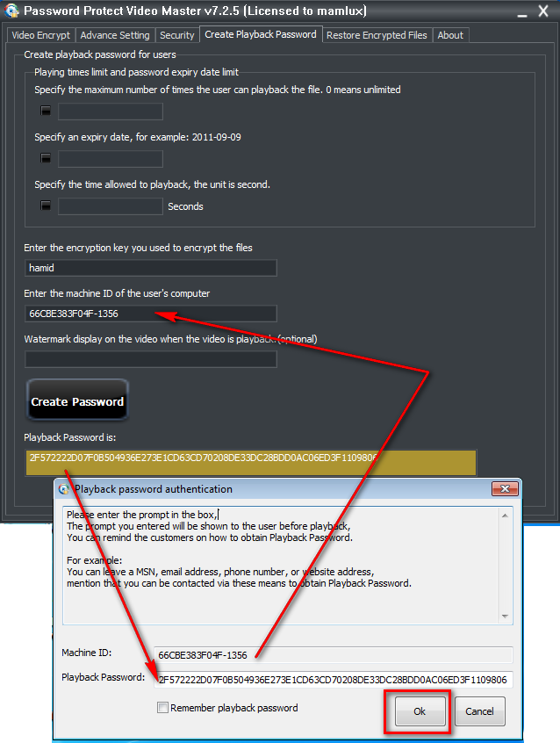Close the Playback password authentication dialog

[505, 488]
